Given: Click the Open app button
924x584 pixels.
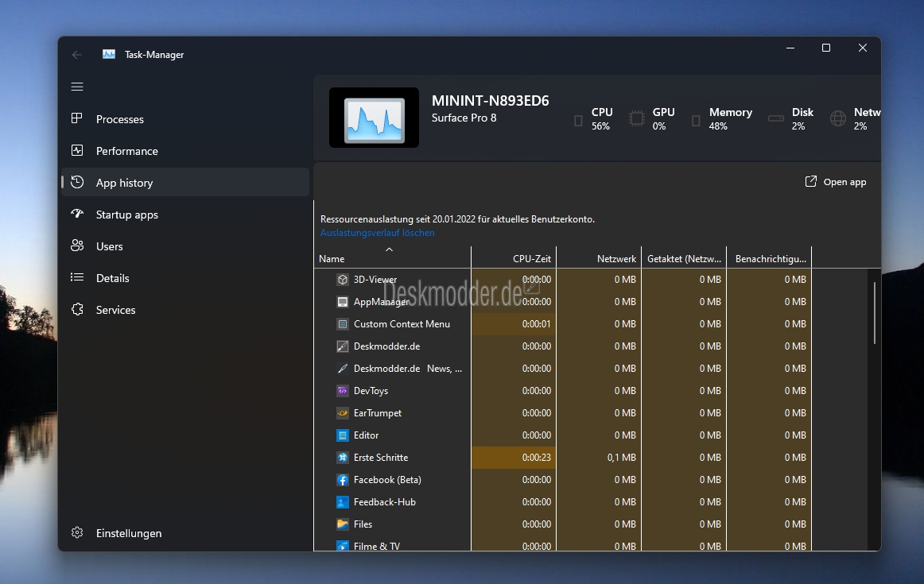Looking at the screenshot, I should [835, 182].
